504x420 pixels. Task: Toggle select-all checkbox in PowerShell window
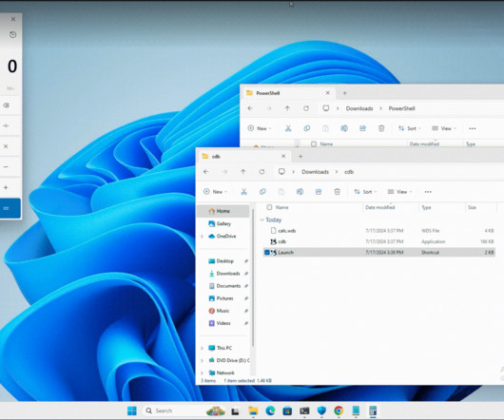[x=314, y=144]
